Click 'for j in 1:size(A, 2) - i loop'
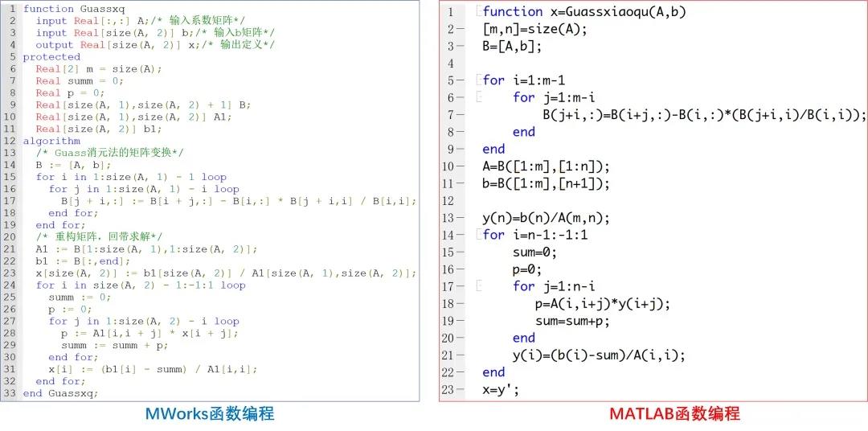 (x=144, y=321)
